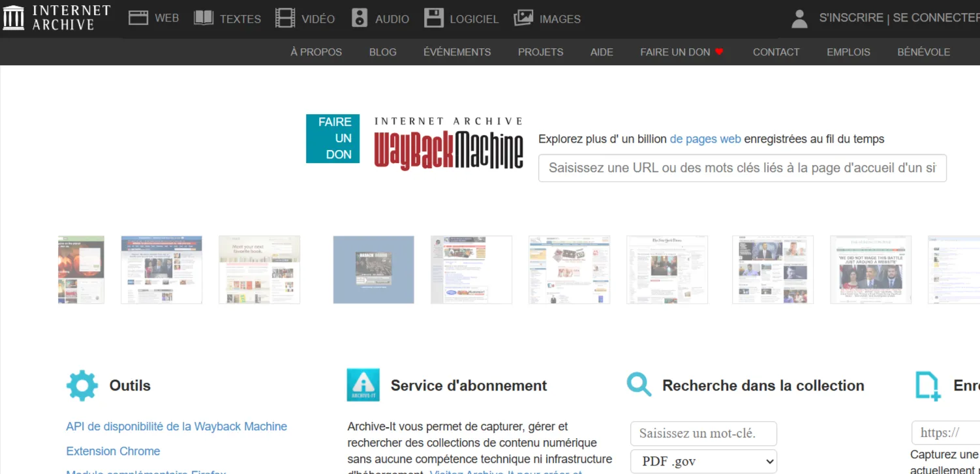Open the À PROPOS menu item

(x=316, y=52)
